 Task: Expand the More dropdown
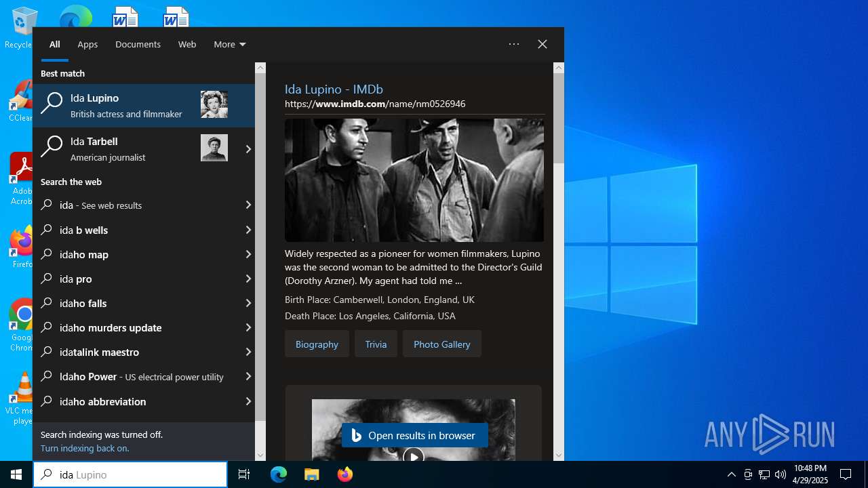(x=230, y=44)
